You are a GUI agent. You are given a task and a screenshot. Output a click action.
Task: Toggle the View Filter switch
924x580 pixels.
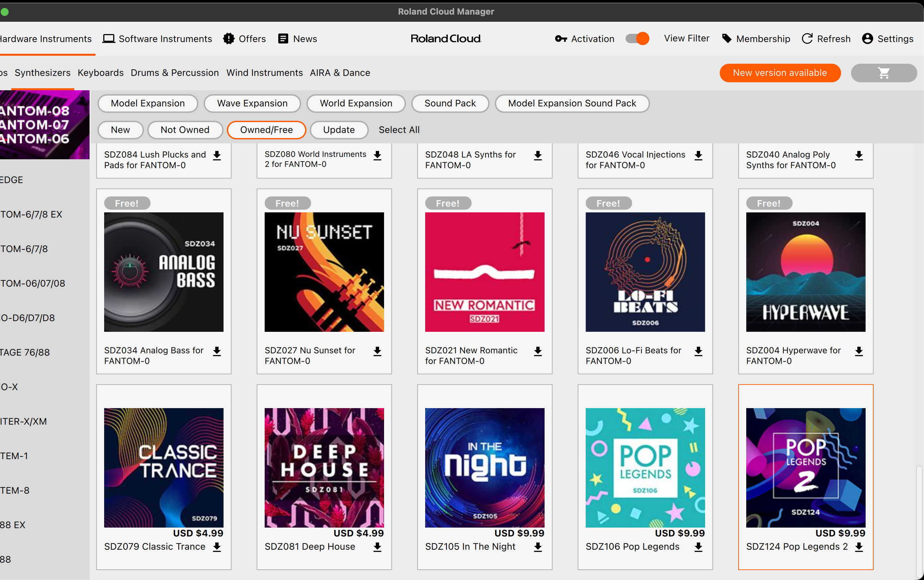637,38
